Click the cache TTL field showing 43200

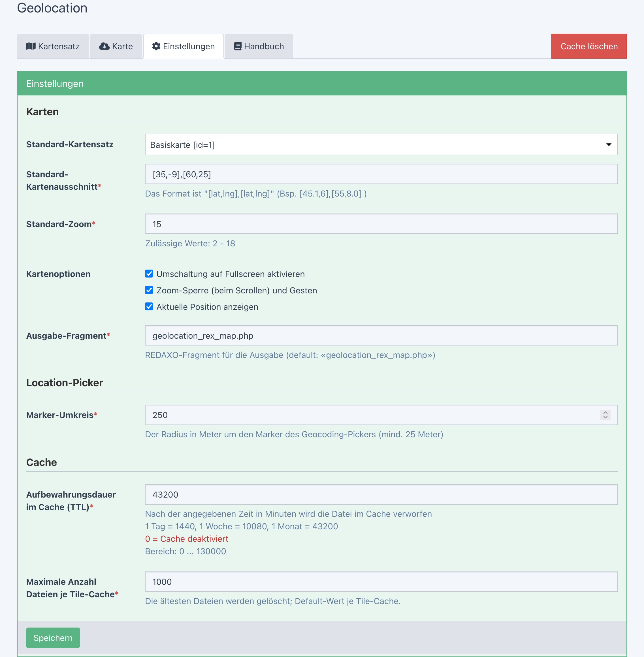coord(381,494)
